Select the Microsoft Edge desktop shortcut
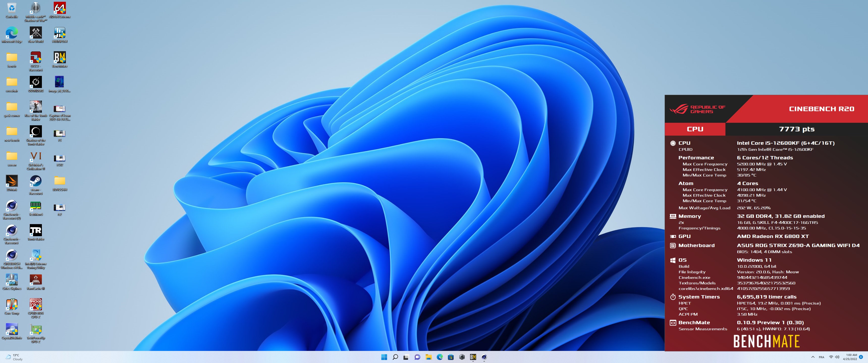This screenshot has height=363, width=868. [12, 35]
